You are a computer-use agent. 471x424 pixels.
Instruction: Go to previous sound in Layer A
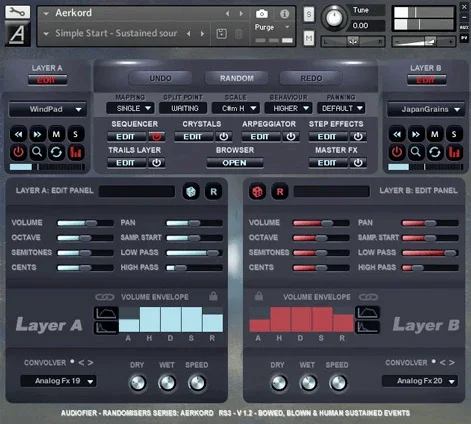(x=18, y=134)
